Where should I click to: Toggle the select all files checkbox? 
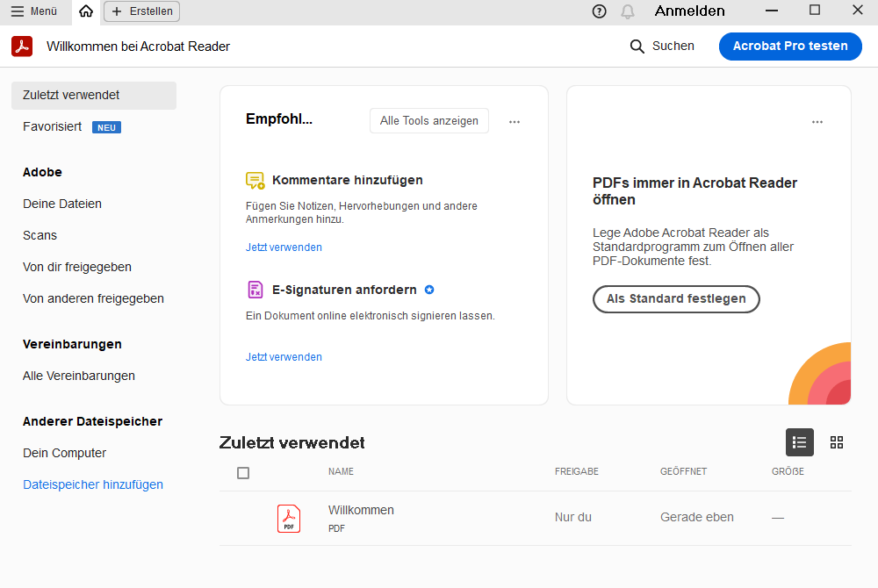pyautogui.click(x=243, y=473)
